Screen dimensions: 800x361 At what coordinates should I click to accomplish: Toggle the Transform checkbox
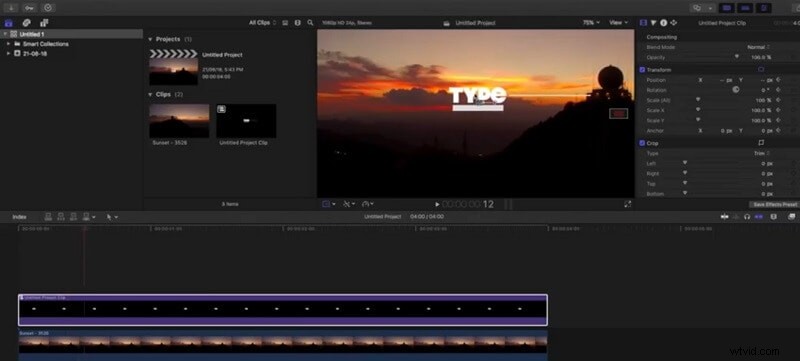[x=642, y=70]
